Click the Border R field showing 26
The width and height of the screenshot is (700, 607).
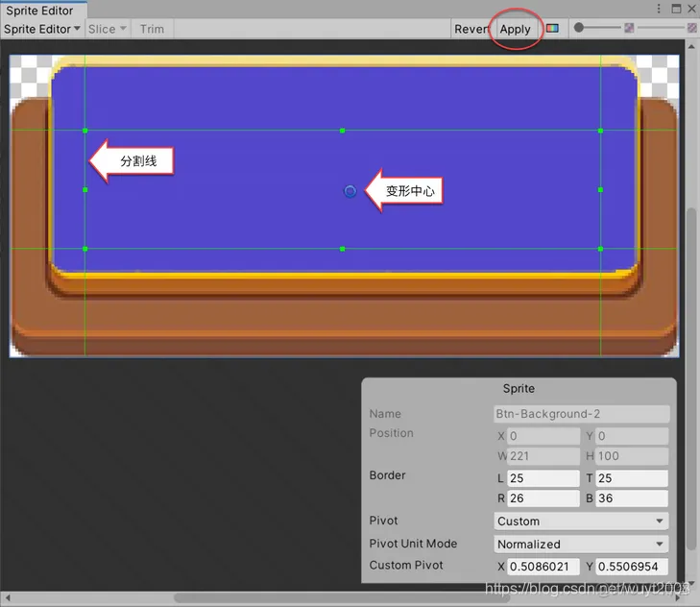pyautogui.click(x=543, y=498)
